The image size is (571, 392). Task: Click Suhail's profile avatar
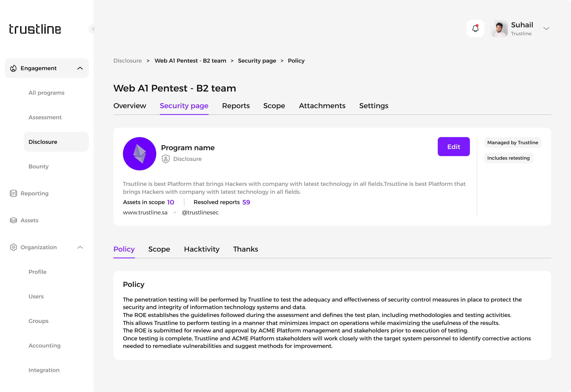499,29
